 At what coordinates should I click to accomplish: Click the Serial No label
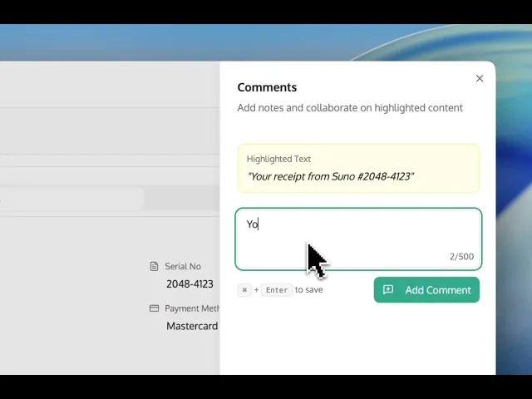coord(183,266)
